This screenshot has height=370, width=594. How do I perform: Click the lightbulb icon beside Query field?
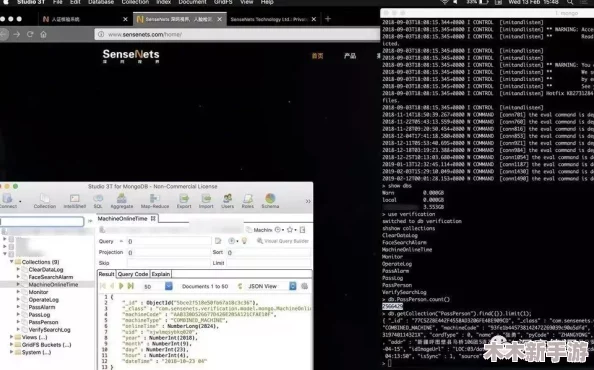244,241
